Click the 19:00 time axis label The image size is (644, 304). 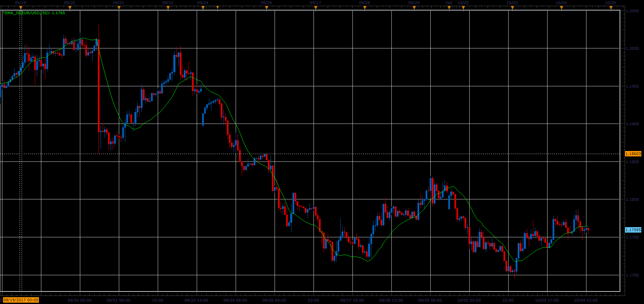(x=158, y=300)
